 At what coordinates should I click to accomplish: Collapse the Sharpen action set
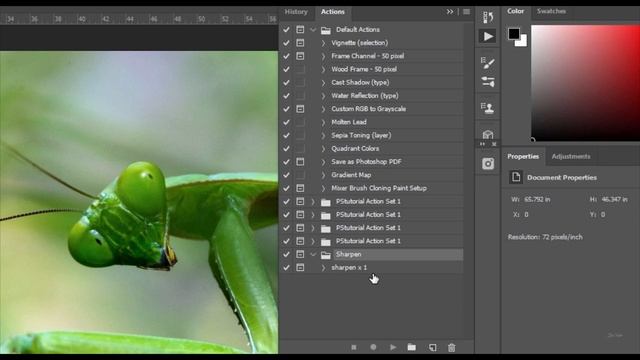click(x=313, y=254)
